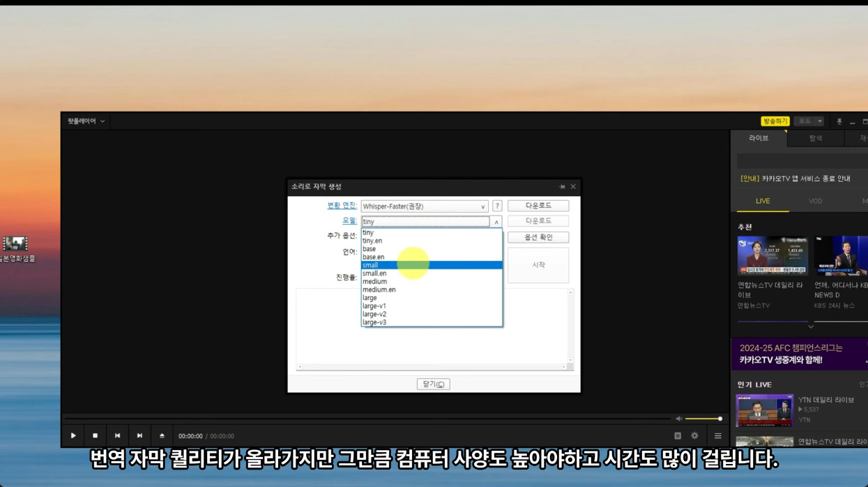Select large from the model list
This screenshot has width=868, height=487.
pyautogui.click(x=432, y=298)
